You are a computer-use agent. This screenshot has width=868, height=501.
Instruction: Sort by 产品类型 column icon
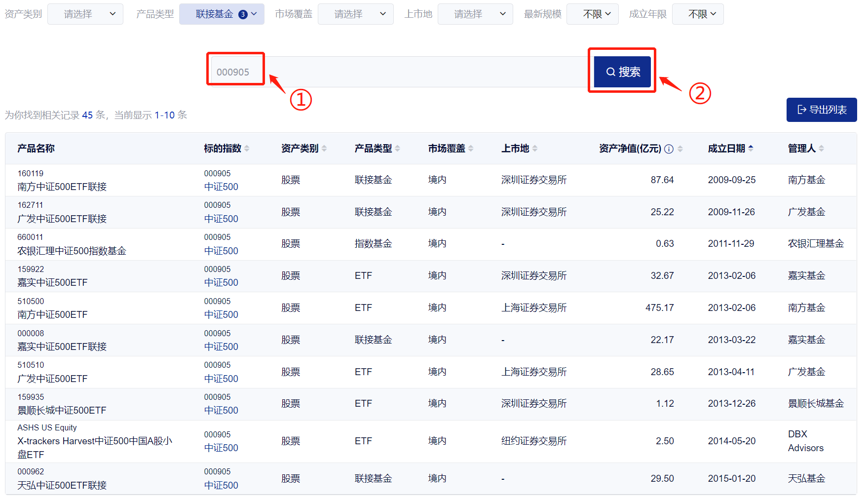coord(398,149)
